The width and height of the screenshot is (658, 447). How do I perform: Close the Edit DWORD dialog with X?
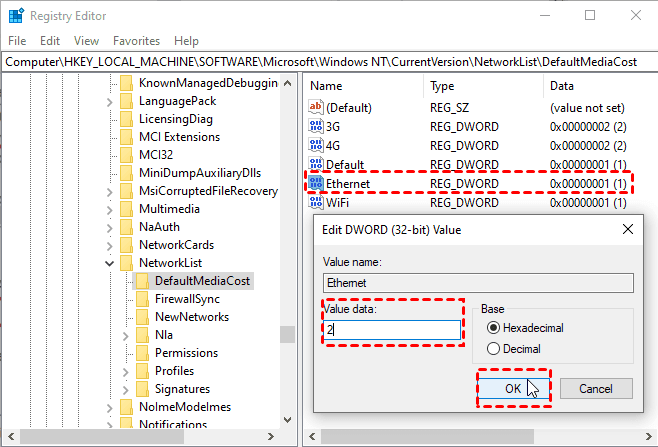coord(628,229)
